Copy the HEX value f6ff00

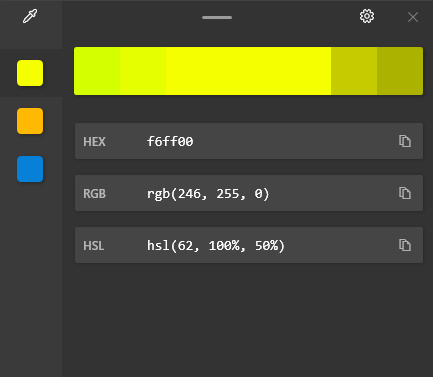point(405,141)
